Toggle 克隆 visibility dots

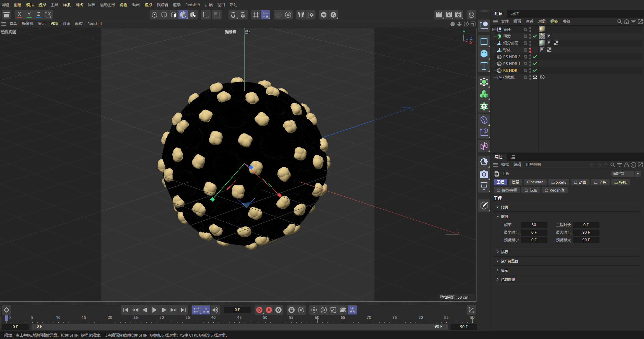click(x=530, y=29)
